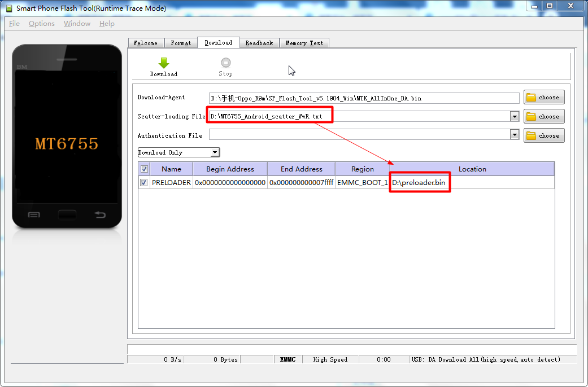Open the Options menu
588x387 pixels.
tap(42, 24)
